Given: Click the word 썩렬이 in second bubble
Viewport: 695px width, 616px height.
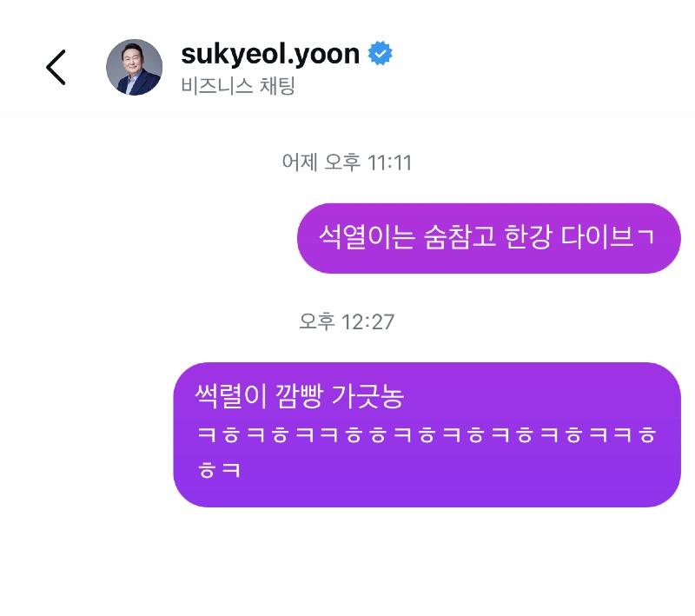Looking at the screenshot, I should pyautogui.click(x=231, y=395).
